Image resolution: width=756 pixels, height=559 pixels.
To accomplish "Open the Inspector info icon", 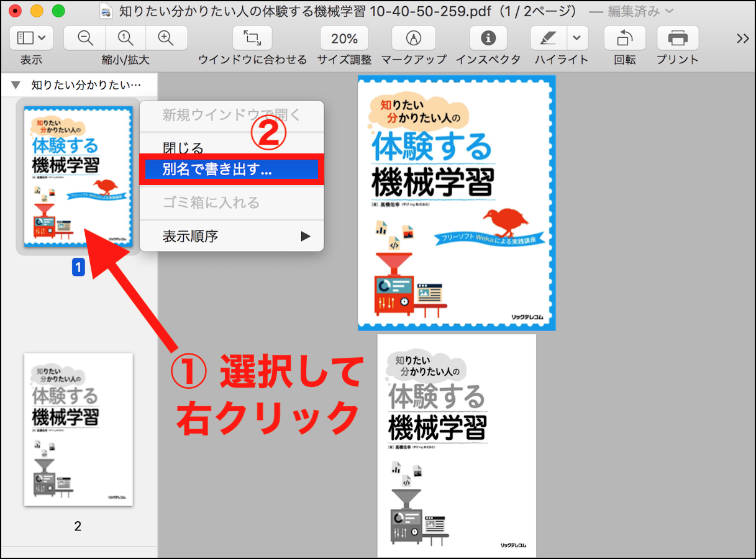I will [x=488, y=39].
